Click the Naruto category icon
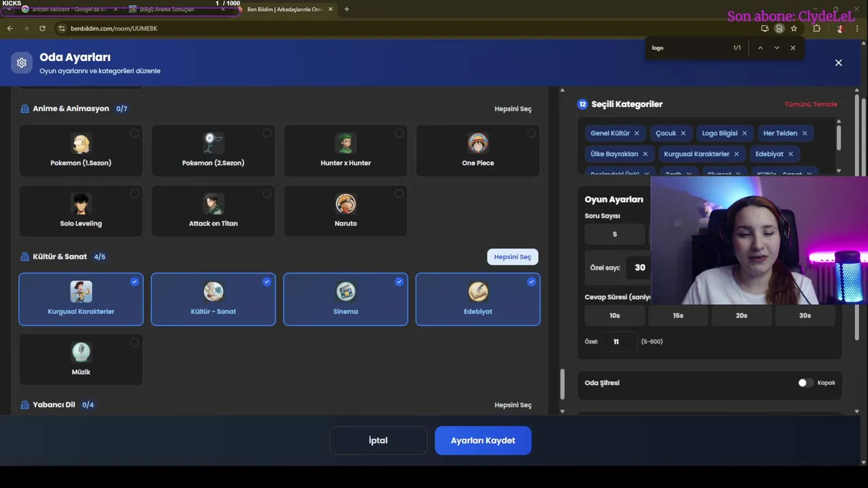Viewport: 868px width, 488px height. coord(345,203)
